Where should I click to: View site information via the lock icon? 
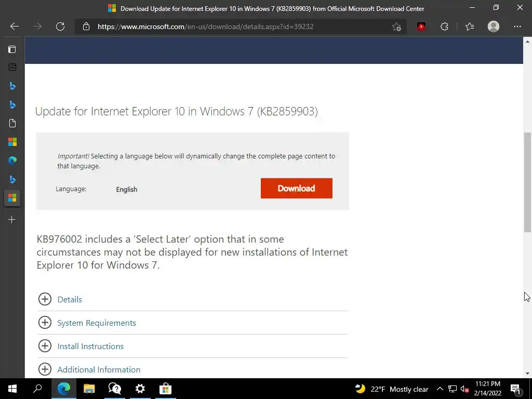pyautogui.click(x=86, y=26)
